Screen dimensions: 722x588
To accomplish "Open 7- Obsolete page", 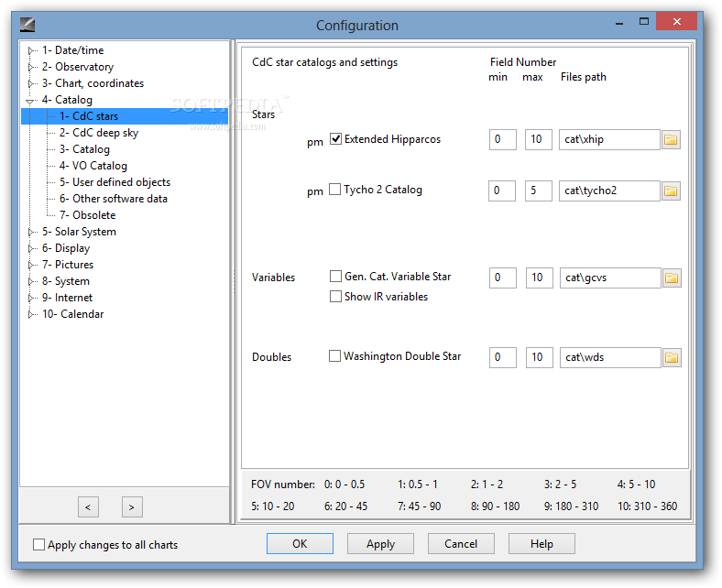I will click(x=87, y=215).
